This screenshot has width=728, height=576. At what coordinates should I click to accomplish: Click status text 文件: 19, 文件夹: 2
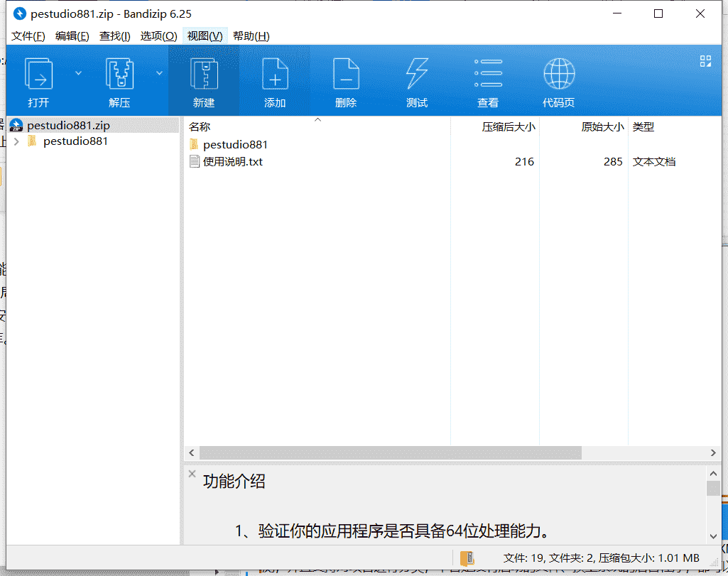point(548,558)
